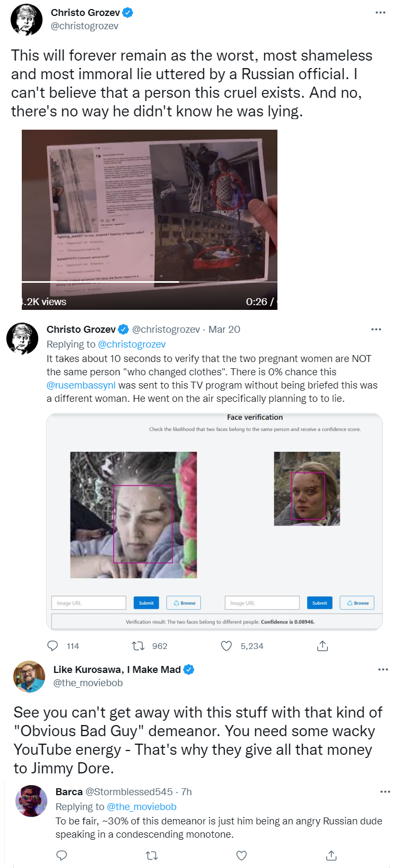Open the Like Kurosawa, I Make Mad profile avatar
Screen dimensions: 397x868
point(29,677)
